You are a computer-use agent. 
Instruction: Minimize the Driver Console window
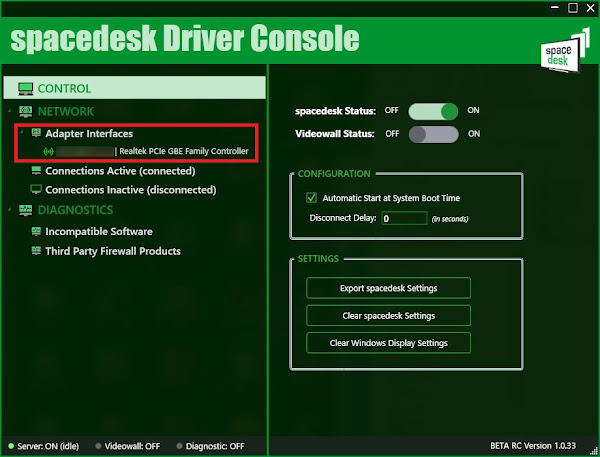[554, 8]
